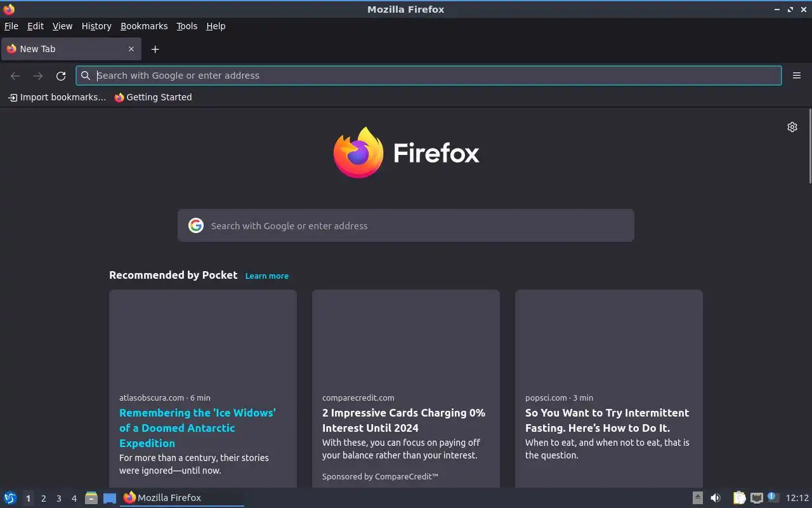The width and height of the screenshot is (812, 508).
Task: Click the atlasobscura.com · 6 min source text
Action: [165, 398]
